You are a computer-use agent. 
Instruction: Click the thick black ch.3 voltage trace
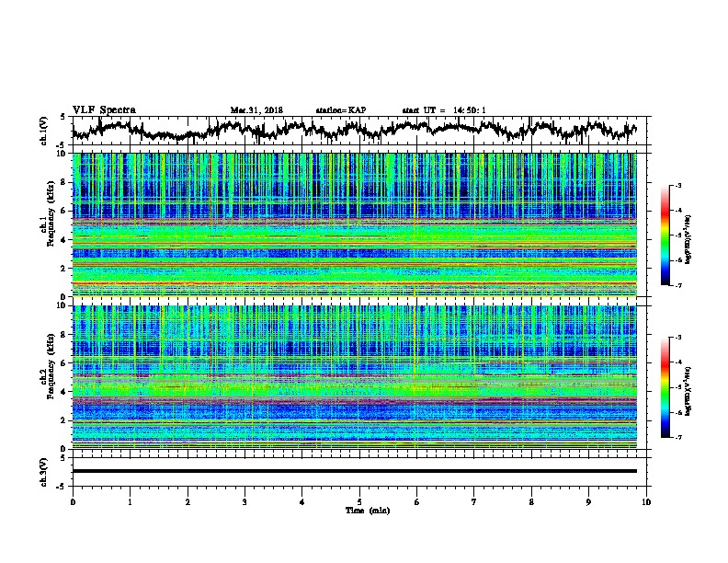(x=354, y=471)
